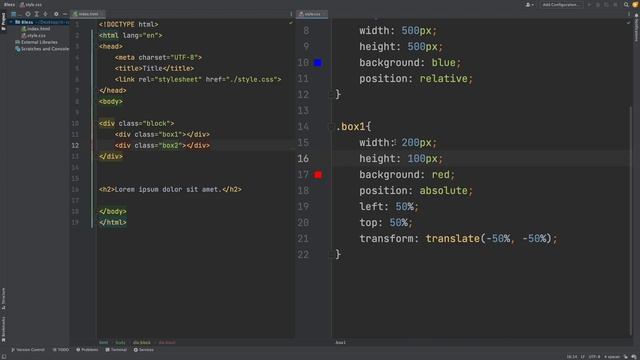The height and width of the screenshot is (360, 640).
Task: Click the transform translate line in CSS
Action: (x=458, y=239)
